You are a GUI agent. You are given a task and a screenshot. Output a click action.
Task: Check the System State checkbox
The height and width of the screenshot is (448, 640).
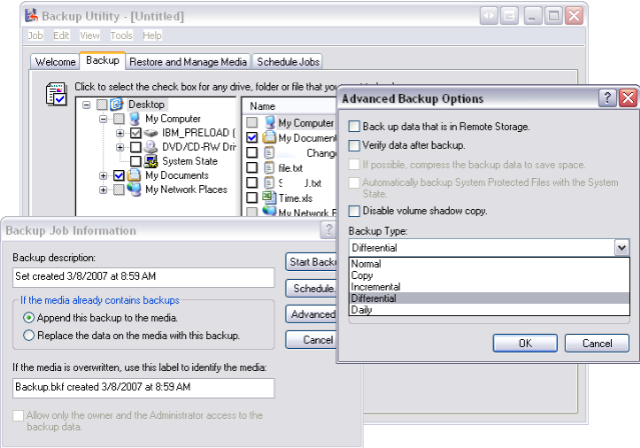click(136, 161)
